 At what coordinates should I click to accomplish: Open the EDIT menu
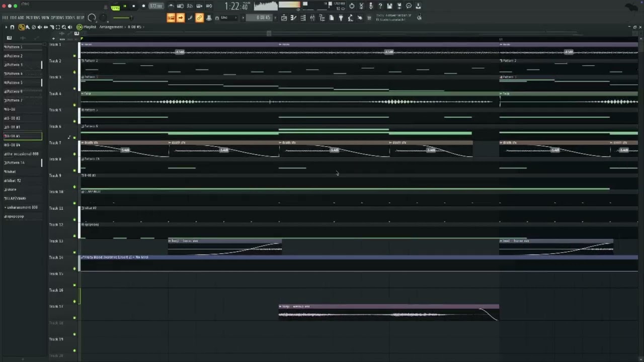pos(14,18)
